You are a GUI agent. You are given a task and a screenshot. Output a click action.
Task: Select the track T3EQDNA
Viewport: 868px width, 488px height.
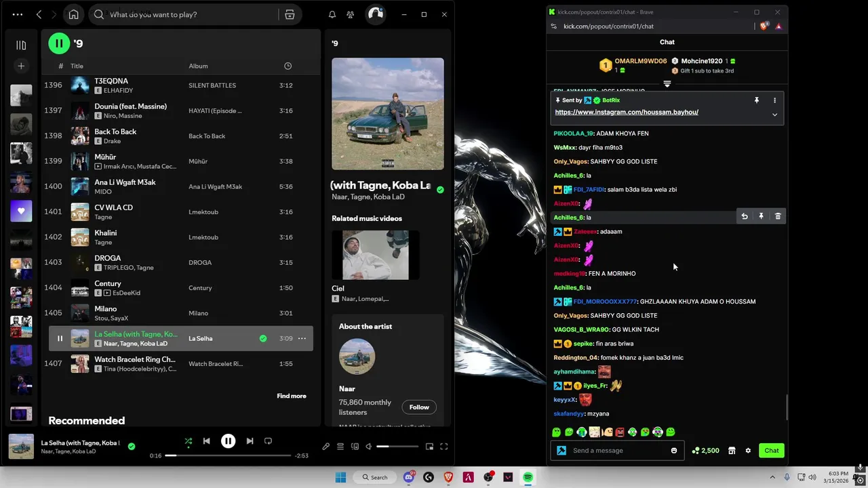pos(180,85)
